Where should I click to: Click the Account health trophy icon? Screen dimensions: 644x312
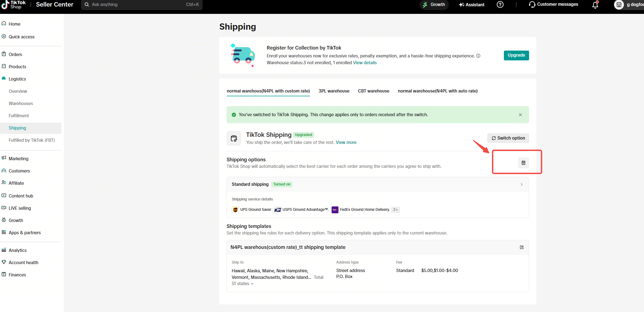4,262
